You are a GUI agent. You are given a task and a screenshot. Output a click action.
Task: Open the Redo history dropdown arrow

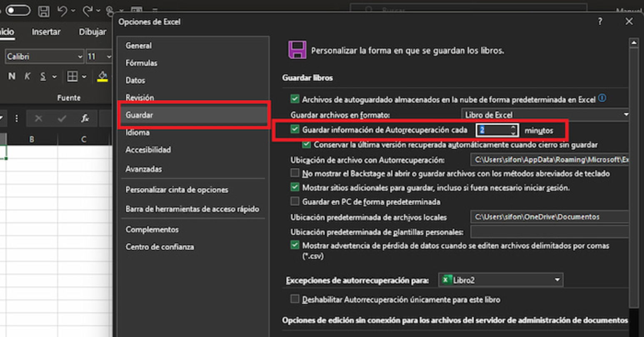click(x=98, y=11)
